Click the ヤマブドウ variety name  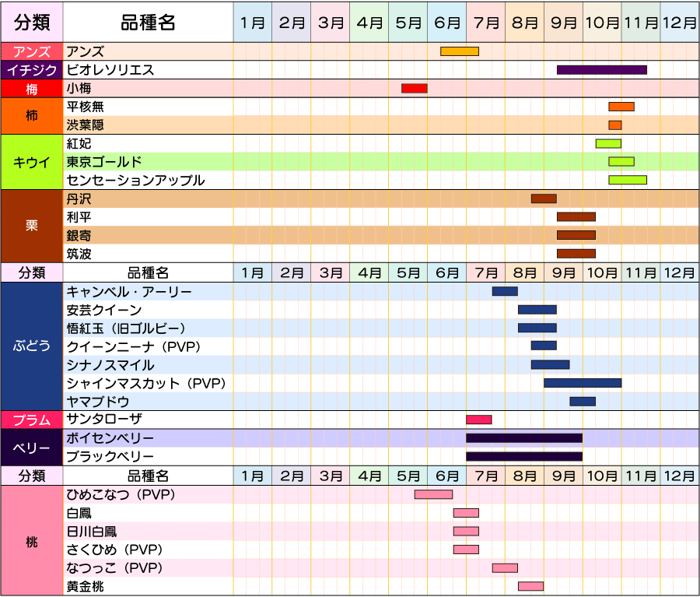[x=98, y=402]
